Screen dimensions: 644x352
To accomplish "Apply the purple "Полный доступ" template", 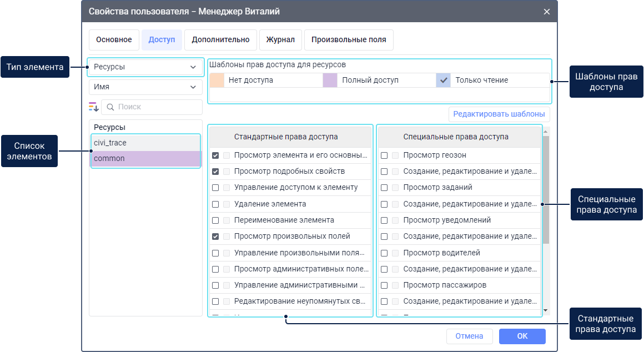I will point(330,80).
